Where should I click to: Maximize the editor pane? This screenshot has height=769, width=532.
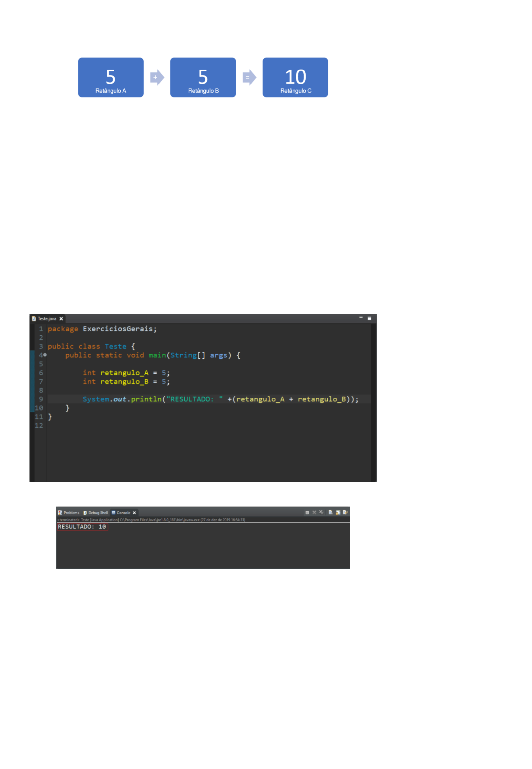pyautogui.click(x=369, y=318)
